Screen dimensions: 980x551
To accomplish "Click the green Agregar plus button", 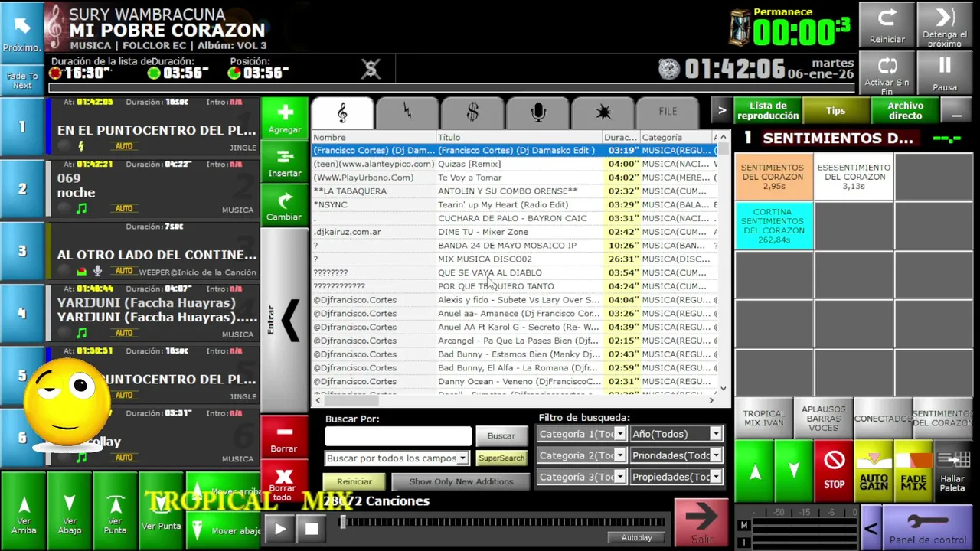I will pyautogui.click(x=284, y=119).
